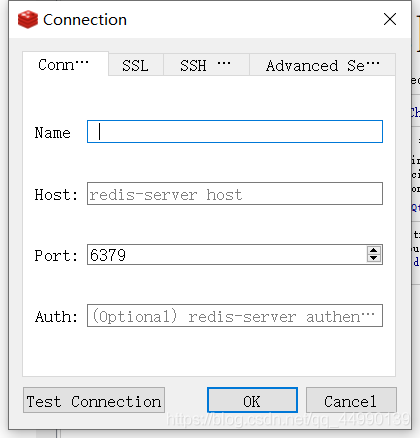This screenshot has width=420, height=438.
Task: Decrease port with the down arrow
Action: coord(374,258)
